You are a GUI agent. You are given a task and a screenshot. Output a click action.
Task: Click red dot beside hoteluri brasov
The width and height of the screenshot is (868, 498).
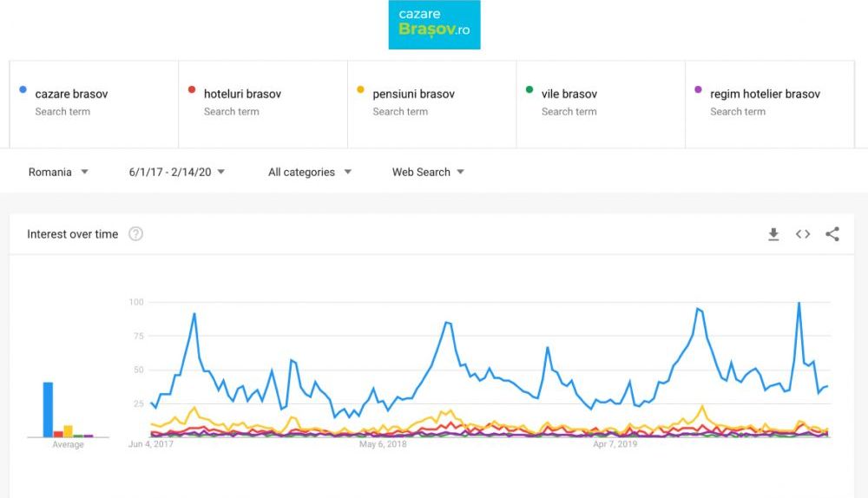(191, 89)
